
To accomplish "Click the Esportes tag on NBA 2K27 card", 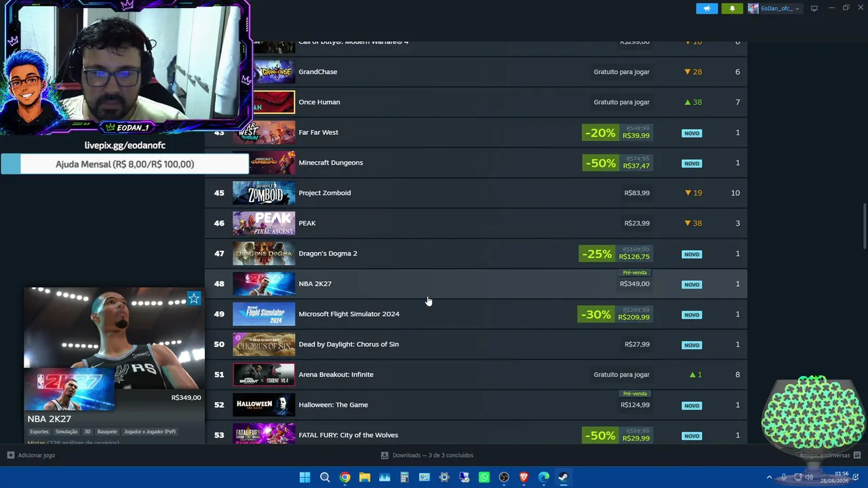I will (39, 432).
